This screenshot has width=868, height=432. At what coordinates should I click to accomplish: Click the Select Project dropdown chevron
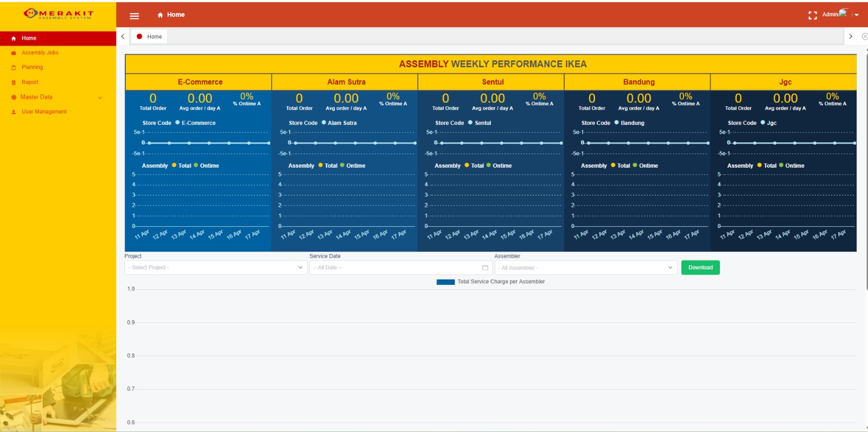[x=301, y=268]
